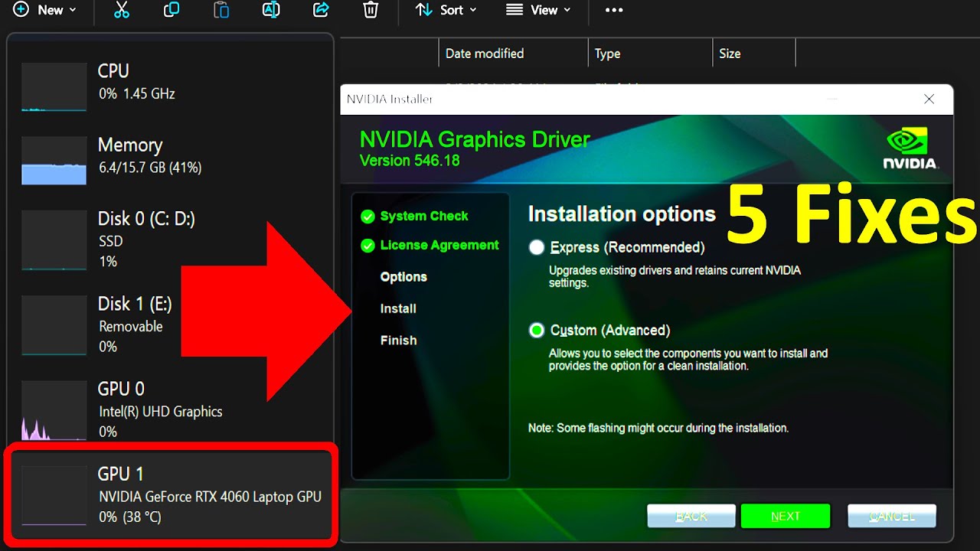Select GPU 0 Intel UHD Graphics entry
Screen dimensions: 980x551
click(x=171, y=410)
